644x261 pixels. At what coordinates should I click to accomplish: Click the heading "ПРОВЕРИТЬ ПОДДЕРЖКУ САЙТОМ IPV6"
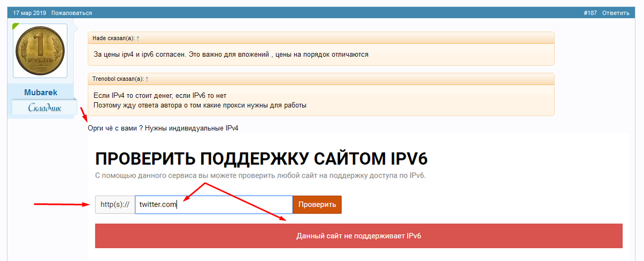click(x=261, y=159)
